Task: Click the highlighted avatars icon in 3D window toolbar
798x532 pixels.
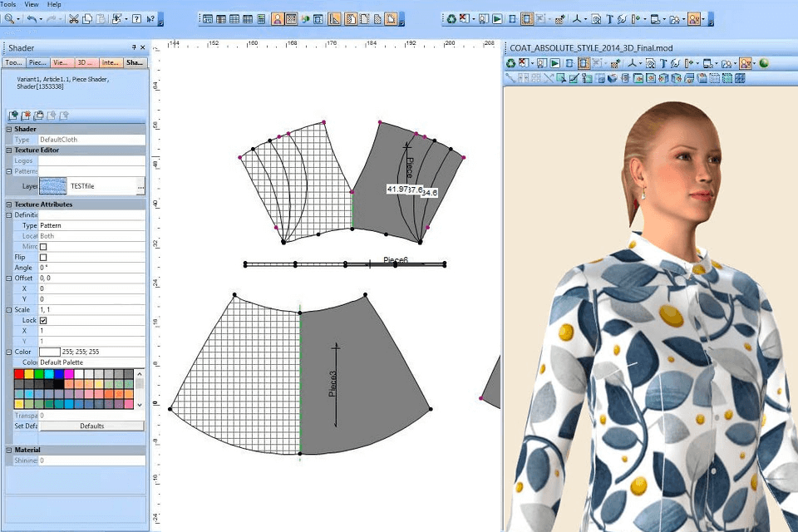Action: (x=746, y=63)
